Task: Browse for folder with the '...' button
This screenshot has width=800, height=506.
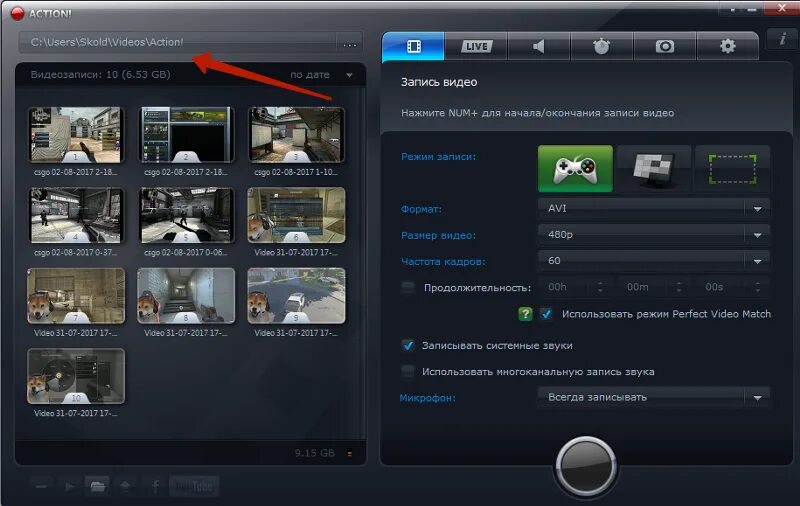Action: 349,43
